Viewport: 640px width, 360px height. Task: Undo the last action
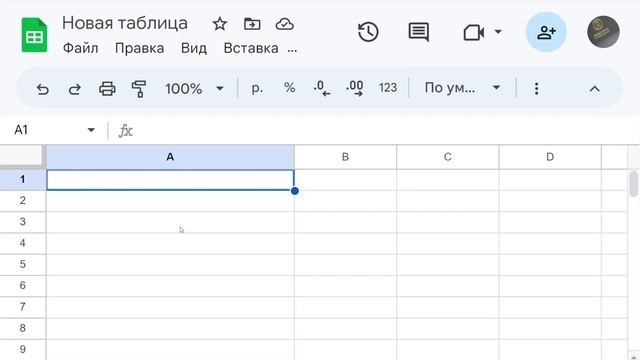click(42, 89)
